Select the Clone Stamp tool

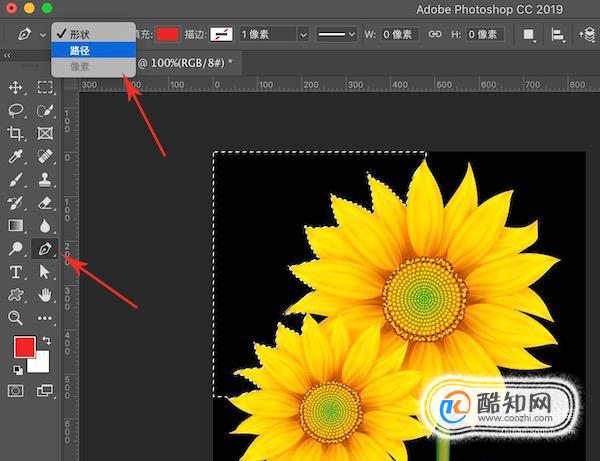pos(45,179)
